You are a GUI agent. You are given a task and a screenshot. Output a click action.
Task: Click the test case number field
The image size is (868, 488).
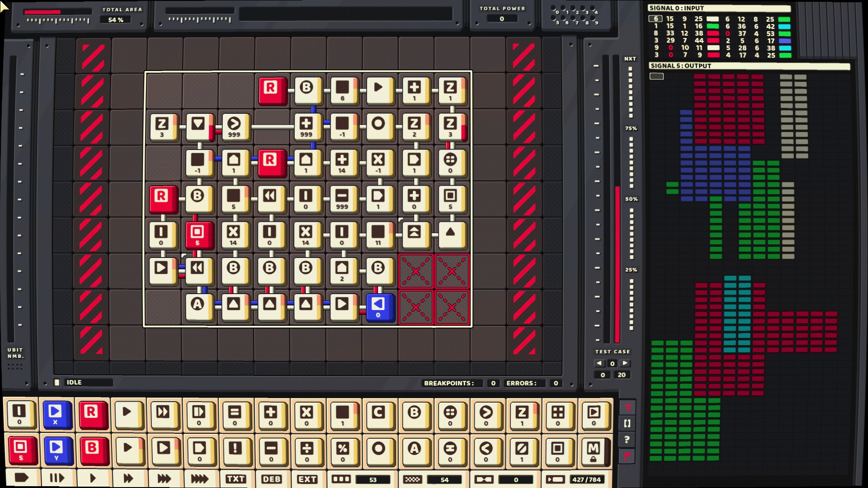click(x=613, y=363)
